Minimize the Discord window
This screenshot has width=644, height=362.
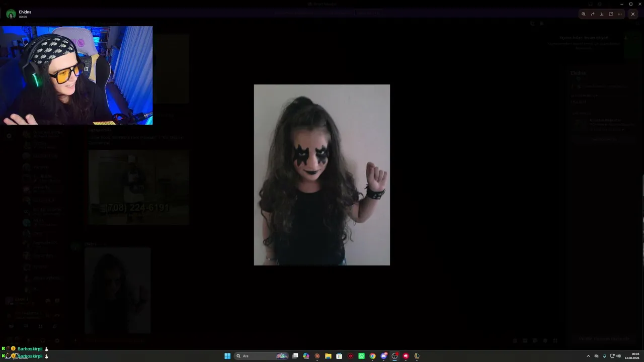[622, 4]
